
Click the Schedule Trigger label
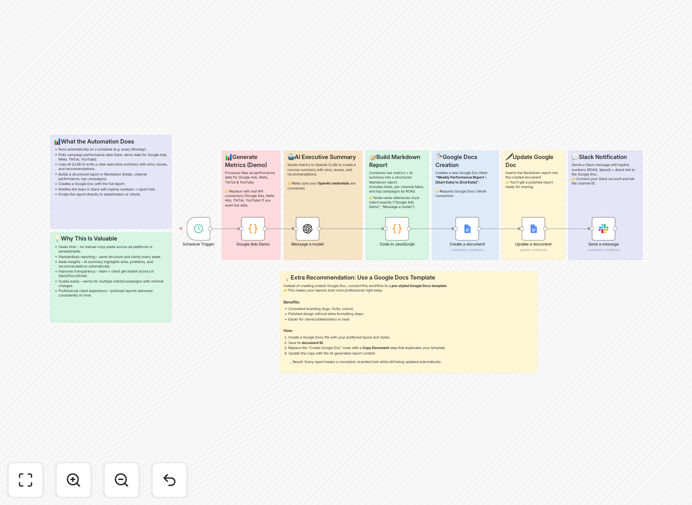pyautogui.click(x=199, y=244)
